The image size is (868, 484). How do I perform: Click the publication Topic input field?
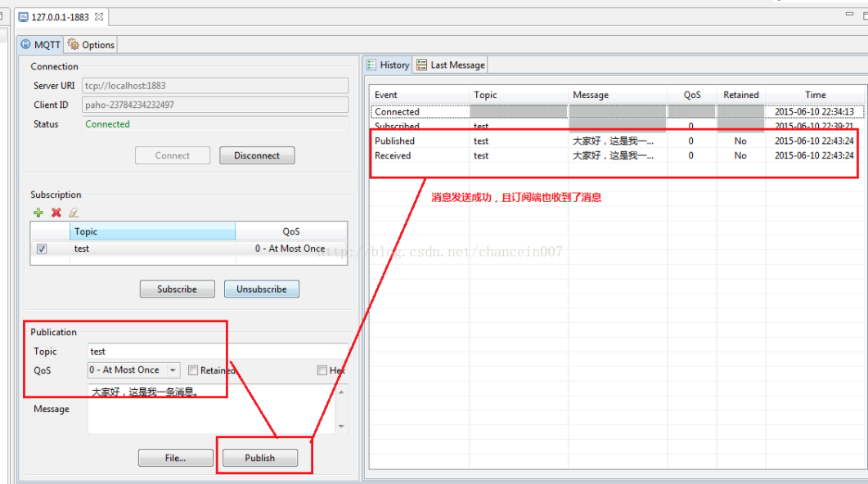point(218,352)
